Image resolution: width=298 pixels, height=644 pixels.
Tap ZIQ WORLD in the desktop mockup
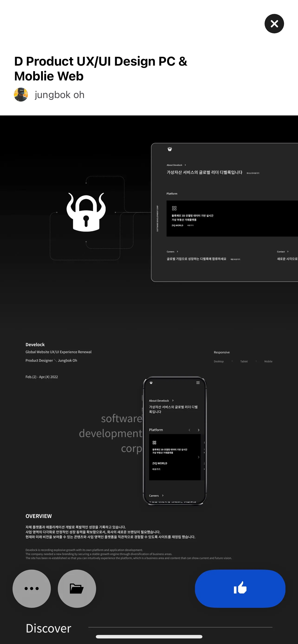(x=177, y=225)
